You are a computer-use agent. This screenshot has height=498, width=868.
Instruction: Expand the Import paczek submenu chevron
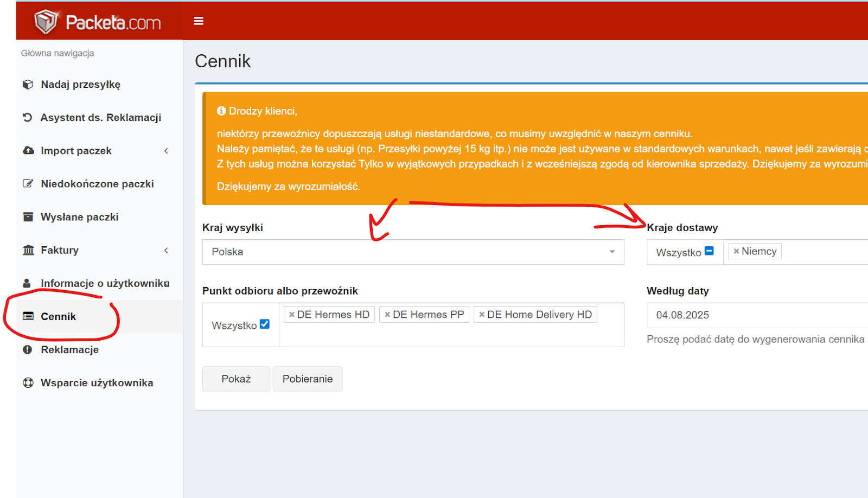pos(166,151)
